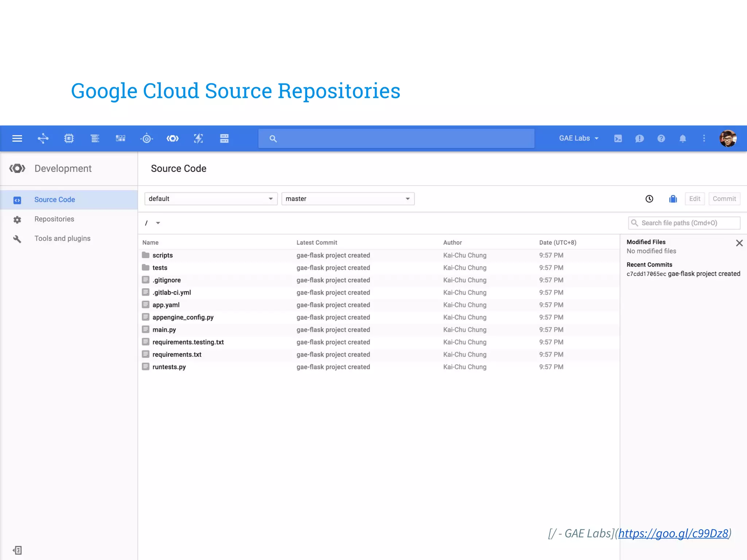Click the file icon beside app.yaml
The image size is (747, 560).
pos(146,304)
